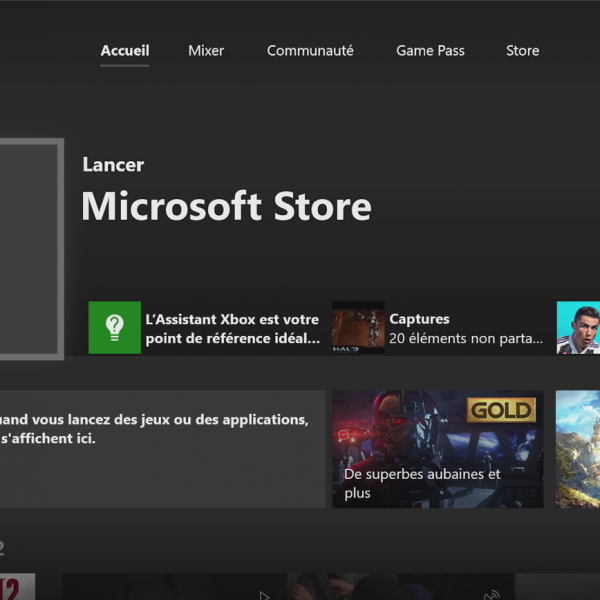Open the Communauté tab
This screenshot has height=600, width=600.
pyautogui.click(x=310, y=51)
